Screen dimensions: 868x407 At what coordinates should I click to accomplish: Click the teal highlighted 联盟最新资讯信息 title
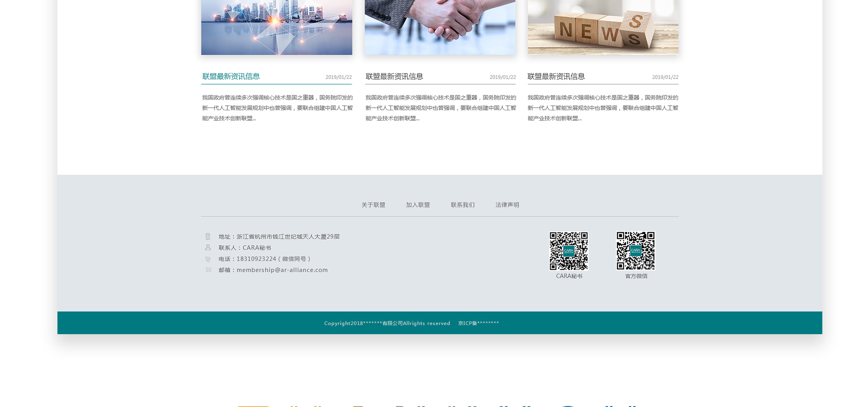point(231,76)
